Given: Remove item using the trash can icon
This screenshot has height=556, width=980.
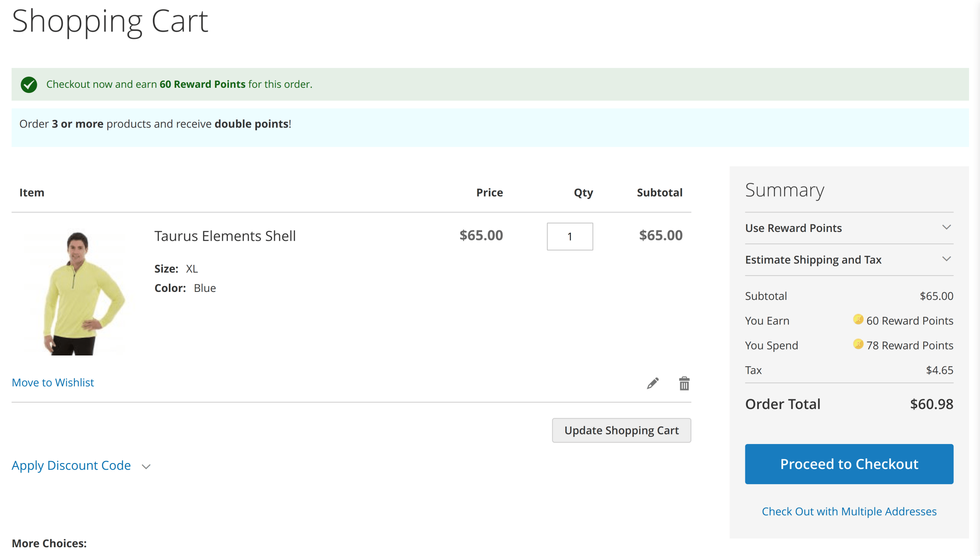Looking at the screenshot, I should pos(684,383).
